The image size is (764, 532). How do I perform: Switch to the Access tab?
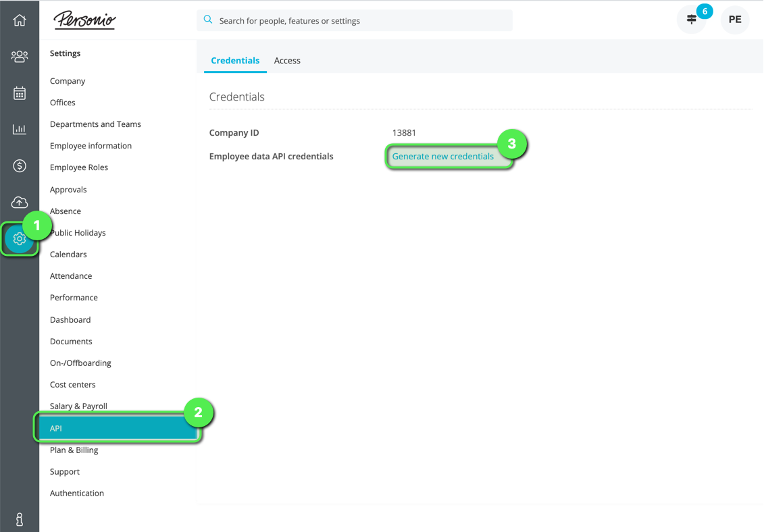click(x=287, y=60)
